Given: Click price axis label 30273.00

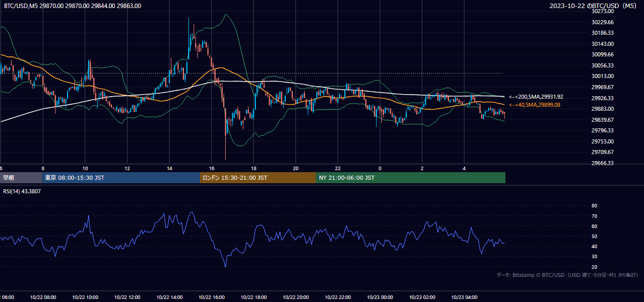Looking at the screenshot, I should point(603,11).
